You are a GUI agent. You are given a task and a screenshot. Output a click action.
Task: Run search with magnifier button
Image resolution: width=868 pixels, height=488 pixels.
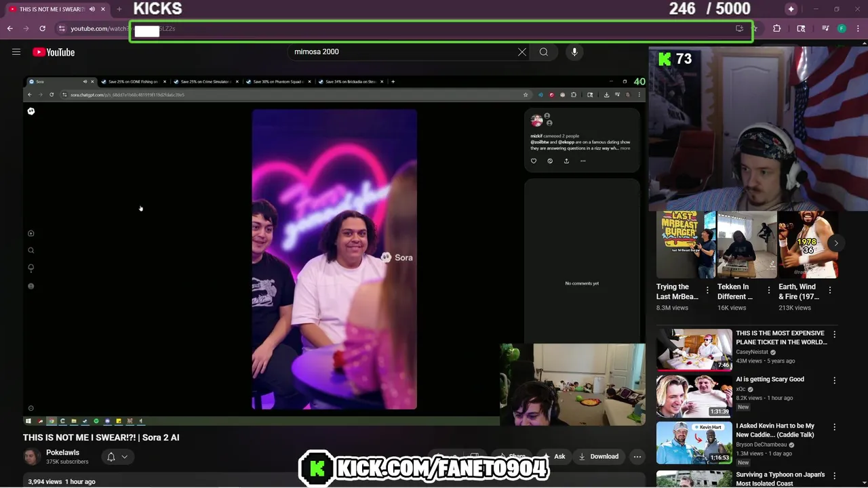[544, 52]
